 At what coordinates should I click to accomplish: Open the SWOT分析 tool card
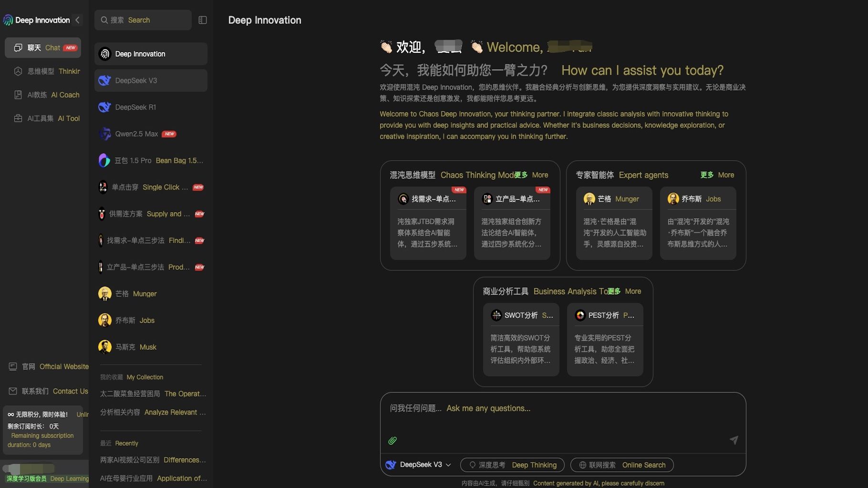(521, 339)
